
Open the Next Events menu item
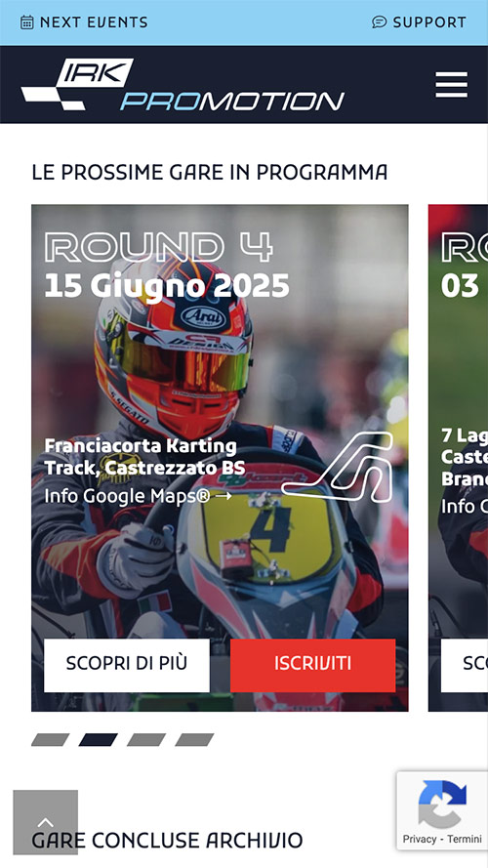click(x=84, y=22)
